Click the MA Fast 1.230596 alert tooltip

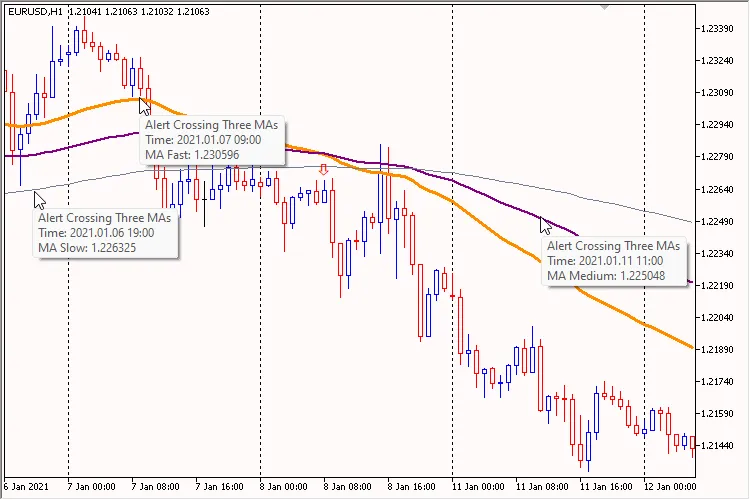pyautogui.click(x=213, y=140)
